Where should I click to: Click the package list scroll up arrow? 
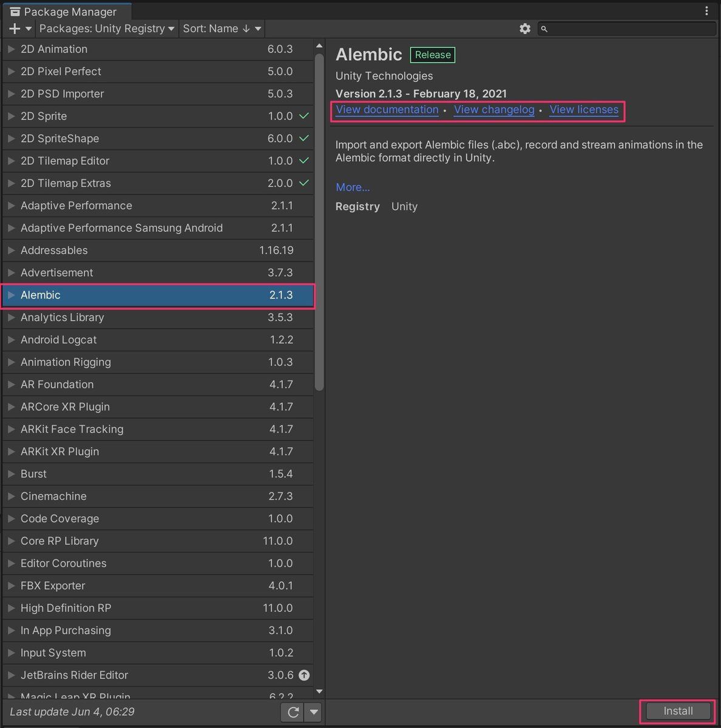pyautogui.click(x=319, y=46)
